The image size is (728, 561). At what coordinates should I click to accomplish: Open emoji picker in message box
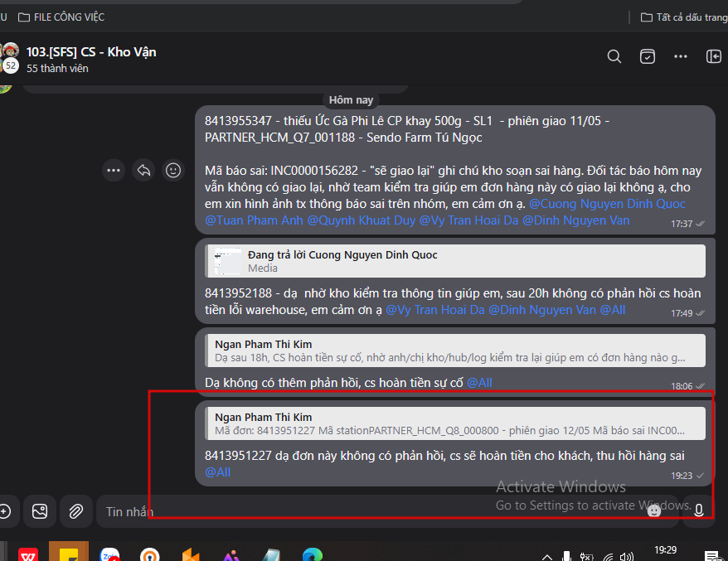[654, 511]
